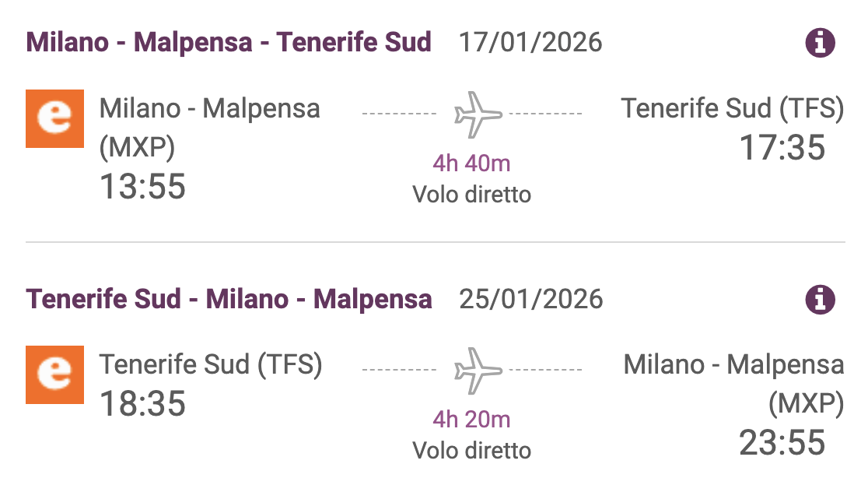Click the return date 25/01/2026
The image size is (868, 492).
coord(530,299)
